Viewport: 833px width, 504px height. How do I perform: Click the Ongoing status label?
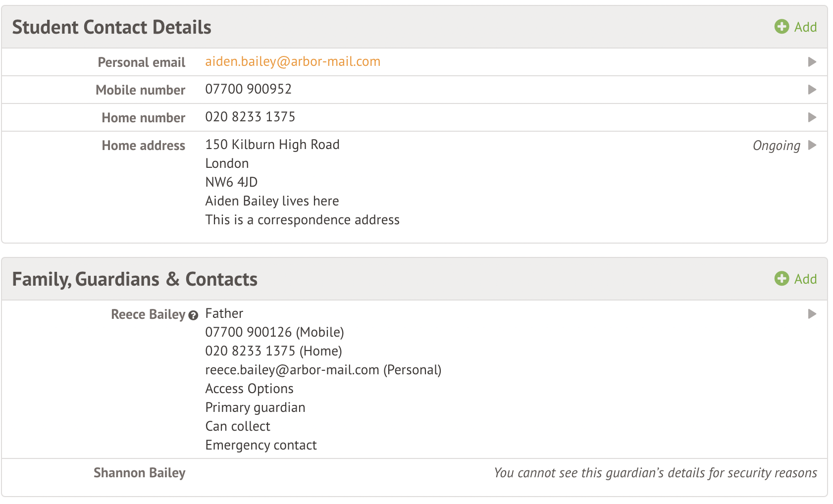(x=776, y=146)
